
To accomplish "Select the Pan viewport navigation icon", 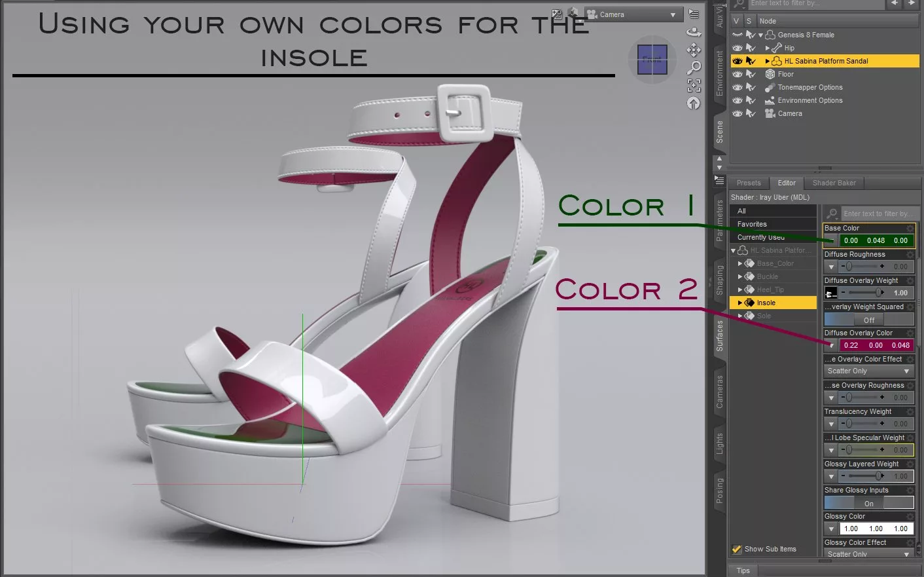I will pos(694,50).
